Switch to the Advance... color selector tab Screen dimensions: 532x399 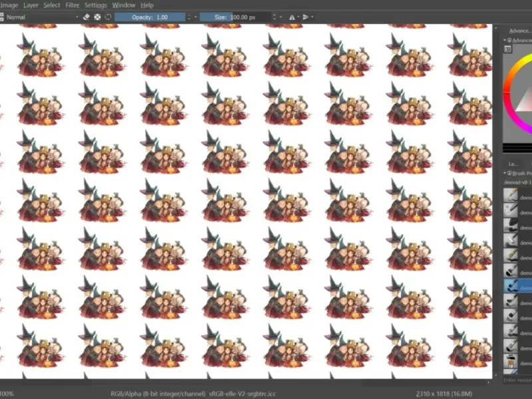coord(519,31)
